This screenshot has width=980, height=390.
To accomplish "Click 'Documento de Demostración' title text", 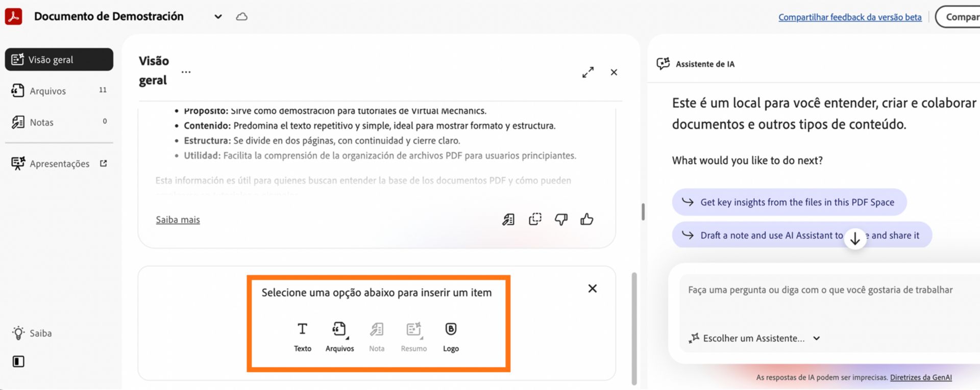I will (109, 17).
